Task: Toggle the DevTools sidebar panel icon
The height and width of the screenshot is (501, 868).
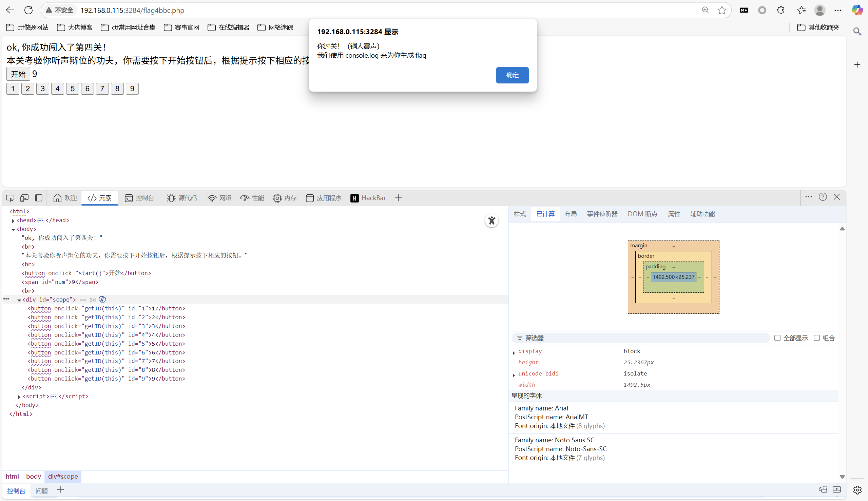Action: point(39,198)
